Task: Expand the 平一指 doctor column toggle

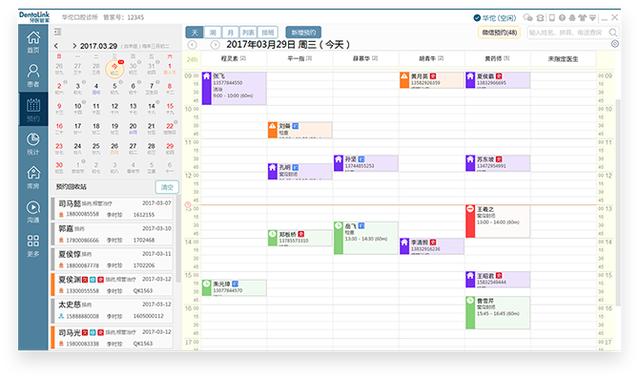Action: tap(309, 58)
